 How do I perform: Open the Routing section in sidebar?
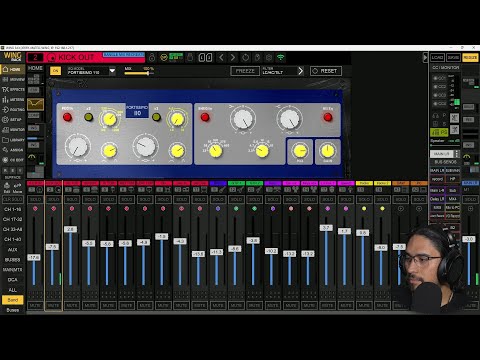[x=13, y=109]
